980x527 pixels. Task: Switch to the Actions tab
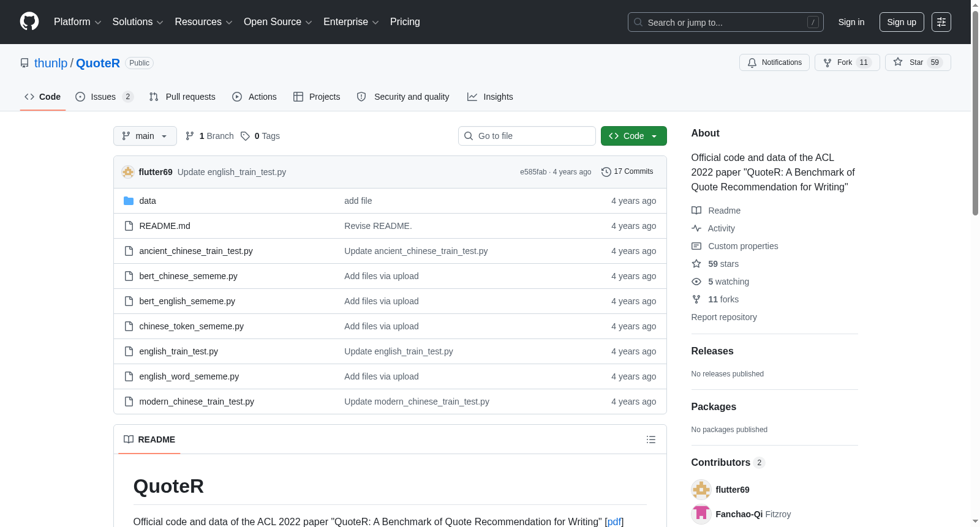click(255, 97)
